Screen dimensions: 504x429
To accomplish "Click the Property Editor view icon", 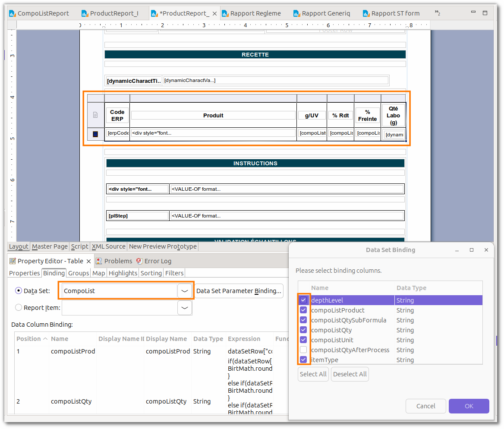I will (13, 261).
